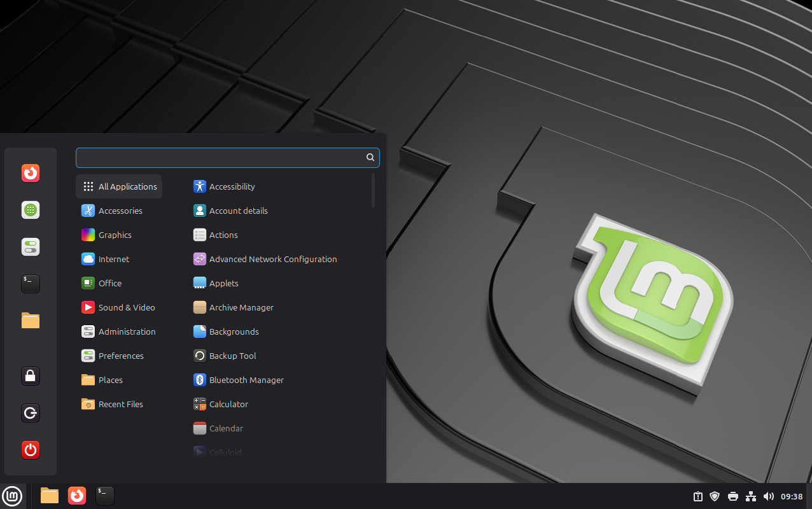Click the Lock Screen icon
The image size is (812, 509).
[x=31, y=376]
